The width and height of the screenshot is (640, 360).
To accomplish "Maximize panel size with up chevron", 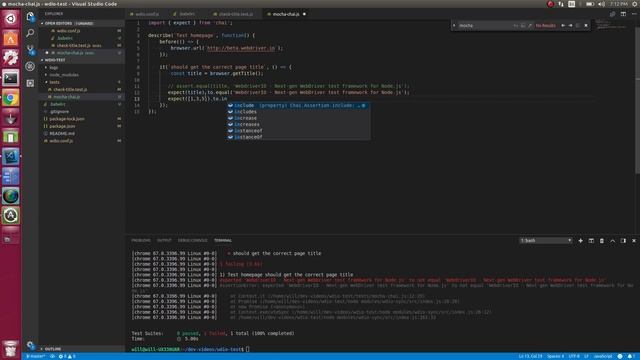I will [613, 241].
